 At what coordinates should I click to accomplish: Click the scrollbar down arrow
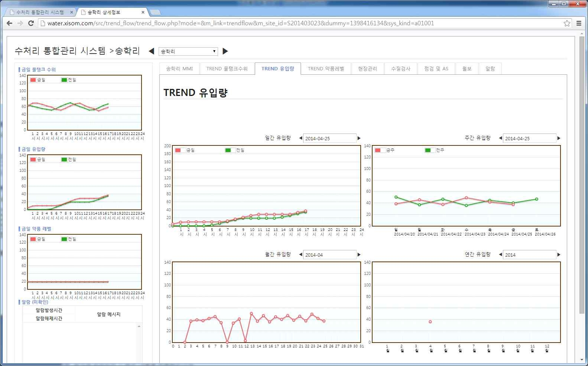pos(582,360)
